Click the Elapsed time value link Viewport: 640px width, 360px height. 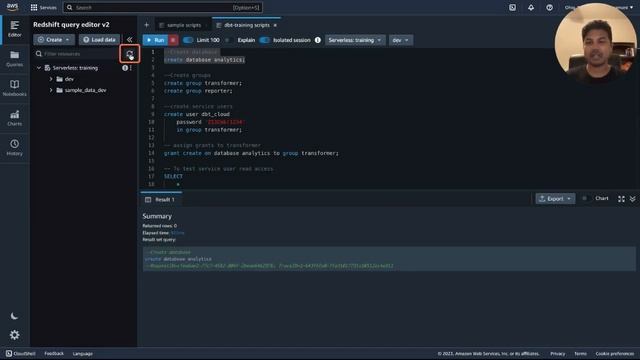pos(178,233)
